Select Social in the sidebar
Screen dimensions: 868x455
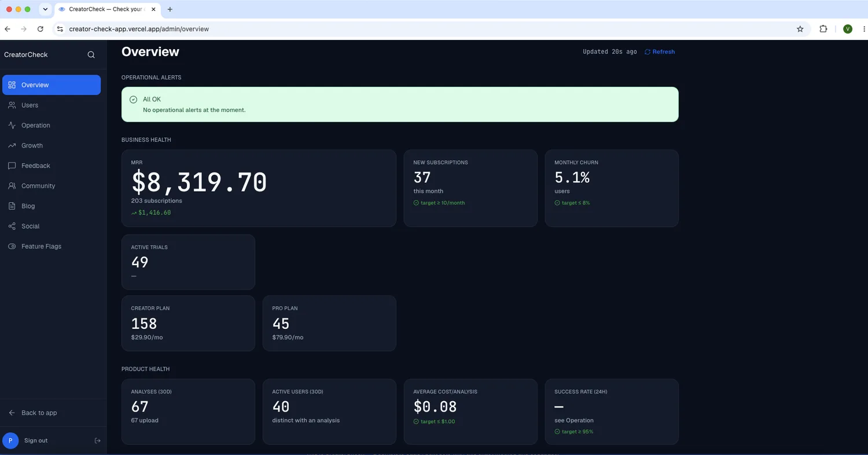(x=52, y=226)
